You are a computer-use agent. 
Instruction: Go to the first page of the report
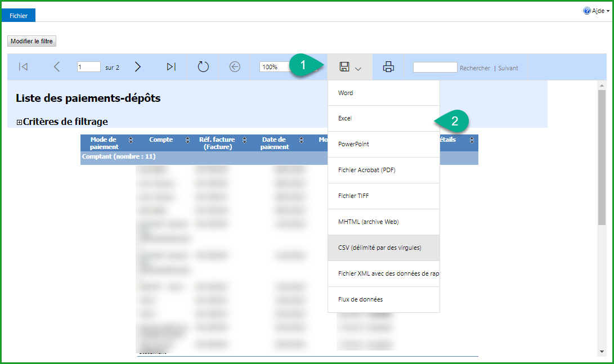tap(23, 67)
